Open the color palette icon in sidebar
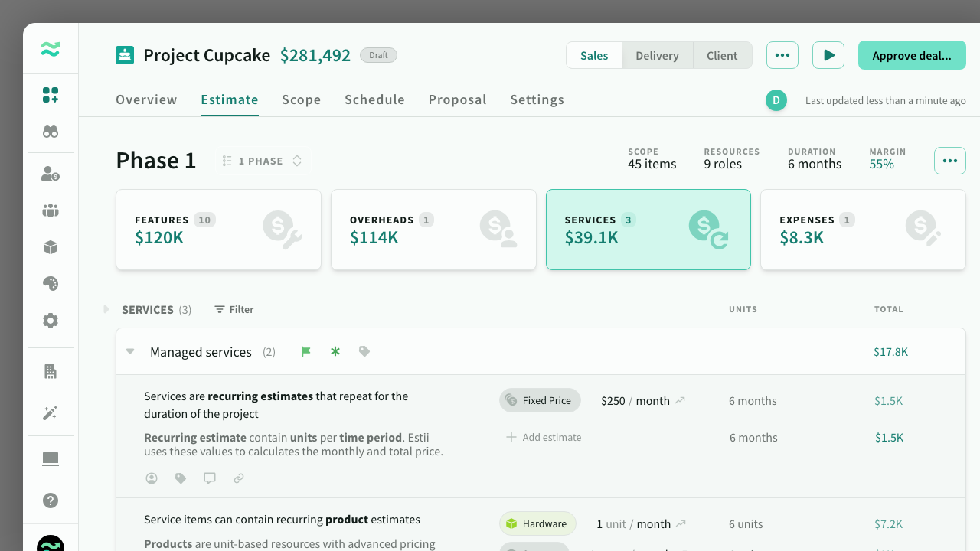This screenshot has width=980, height=551. (51, 284)
